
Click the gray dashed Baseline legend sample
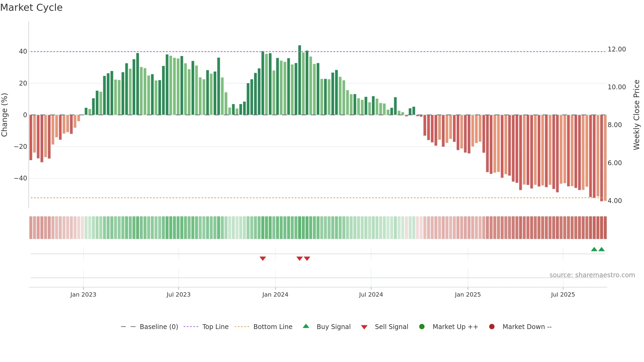(x=128, y=327)
